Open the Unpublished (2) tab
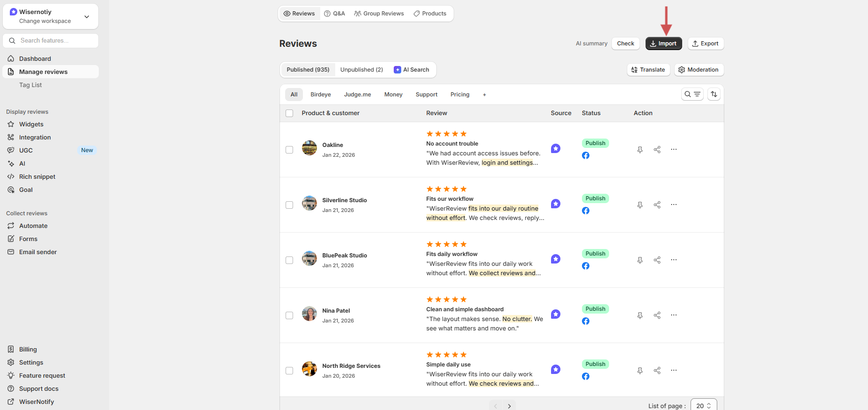This screenshot has height=410, width=868. click(x=361, y=70)
